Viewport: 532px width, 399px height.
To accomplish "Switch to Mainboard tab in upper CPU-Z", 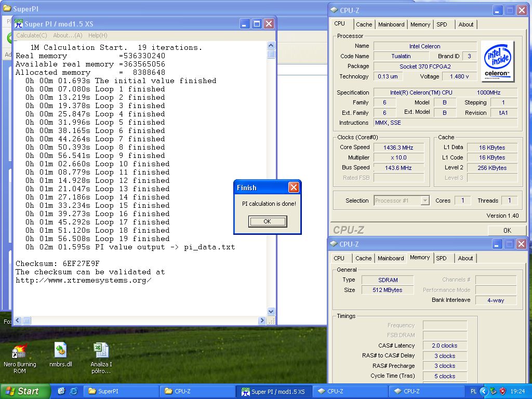I will click(391, 24).
